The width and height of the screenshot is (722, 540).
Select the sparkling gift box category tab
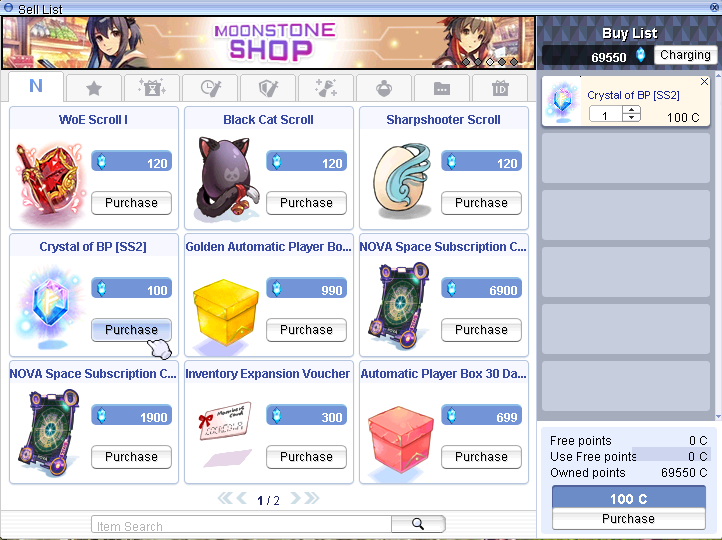[152, 88]
